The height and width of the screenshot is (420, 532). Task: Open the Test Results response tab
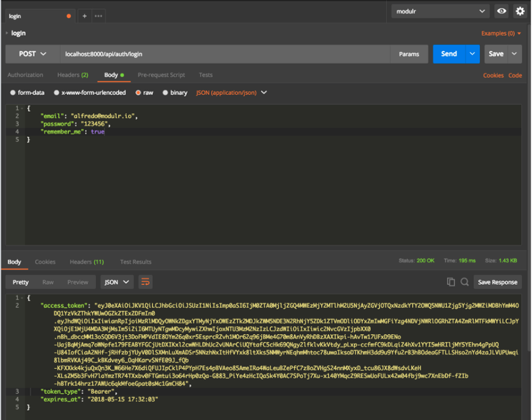click(x=135, y=262)
